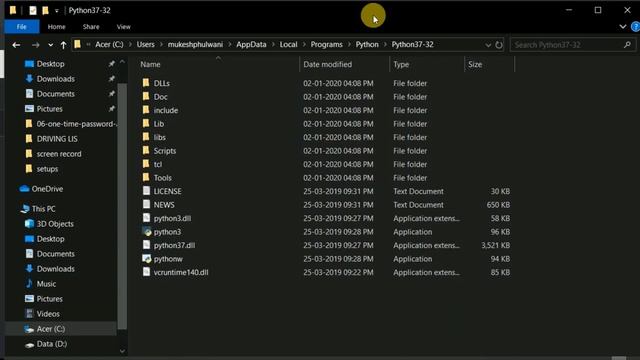
Task: Select python37.dll file
Action: 174,245
